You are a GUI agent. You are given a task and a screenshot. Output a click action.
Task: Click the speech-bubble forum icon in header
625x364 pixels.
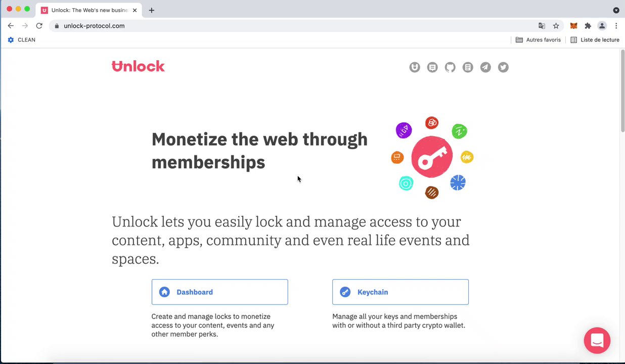tap(432, 67)
